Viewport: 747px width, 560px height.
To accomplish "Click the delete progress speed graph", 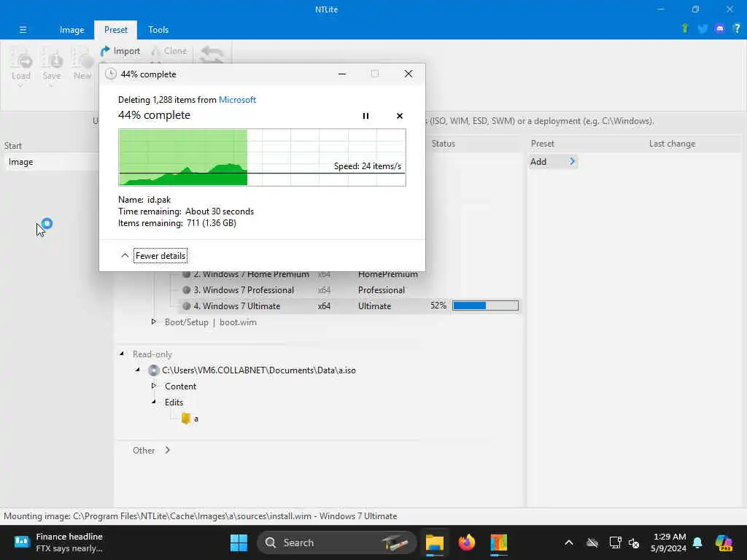I will (262, 157).
